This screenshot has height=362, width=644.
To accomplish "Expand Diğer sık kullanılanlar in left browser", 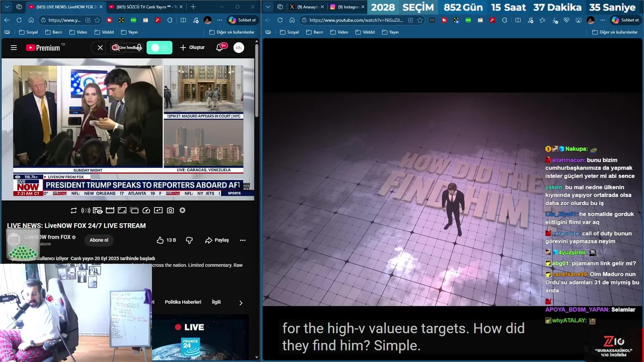I will 231,32.
